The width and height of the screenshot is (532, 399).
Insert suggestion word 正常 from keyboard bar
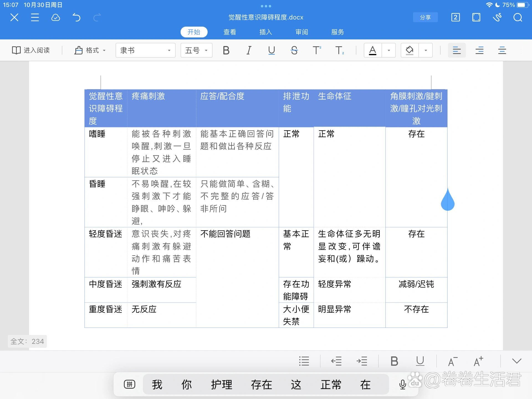pyautogui.click(x=331, y=384)
